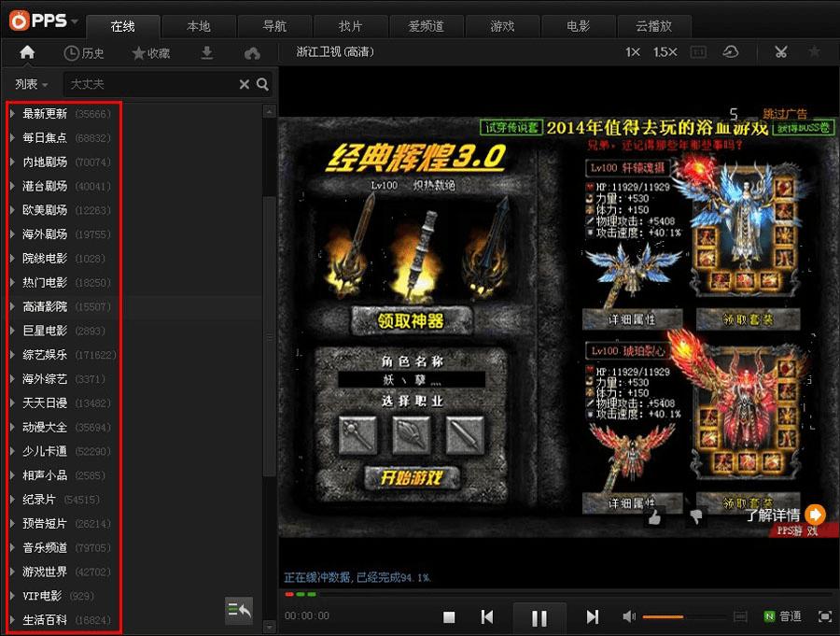Screen dimensions: 840x636
Task: Set playback speed to 1X
Action: (x=633, y=52)
